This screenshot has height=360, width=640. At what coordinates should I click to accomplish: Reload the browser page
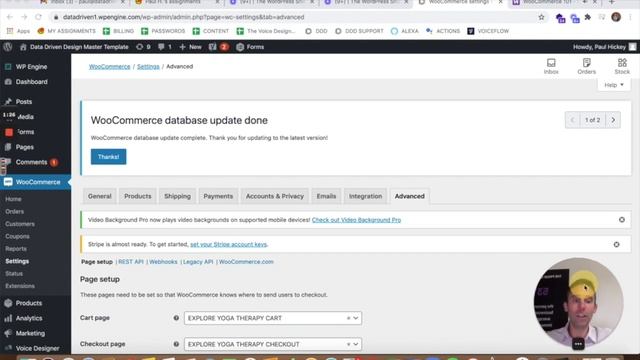click(x=38, y=17)
